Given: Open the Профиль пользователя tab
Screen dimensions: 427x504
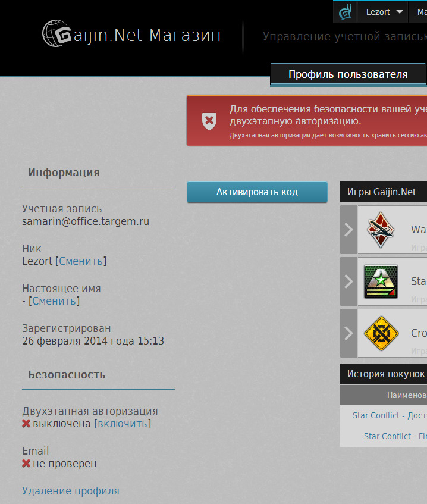Looking at the screenshot, I should [x=348, y=74].
